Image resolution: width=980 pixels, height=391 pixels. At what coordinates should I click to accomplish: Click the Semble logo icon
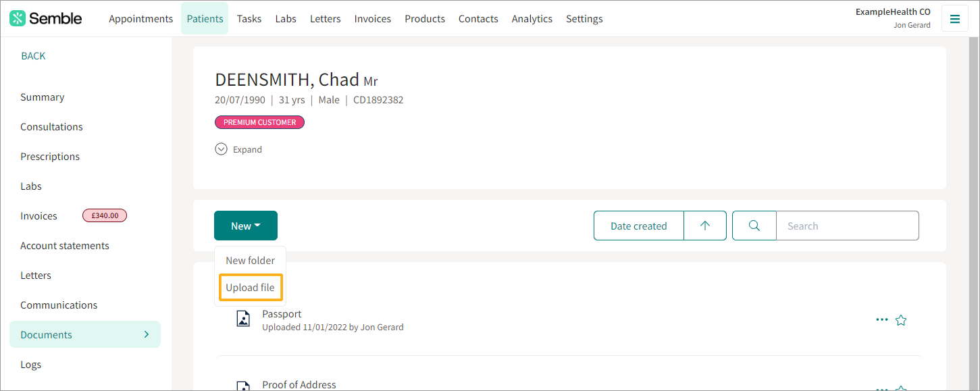coord(18,18)
